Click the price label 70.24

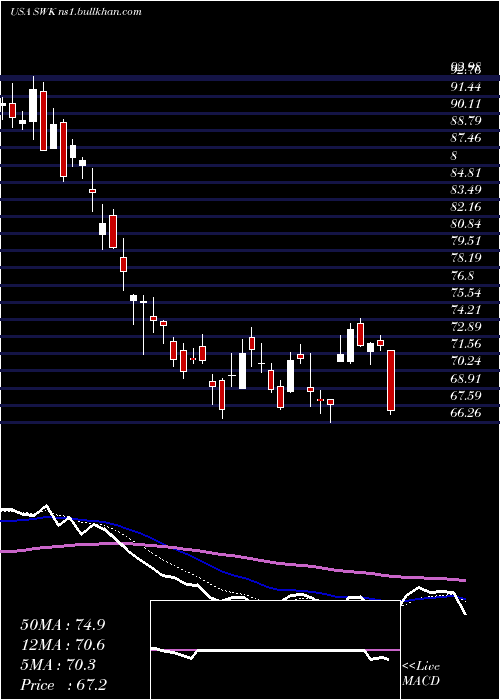point(466,361)
